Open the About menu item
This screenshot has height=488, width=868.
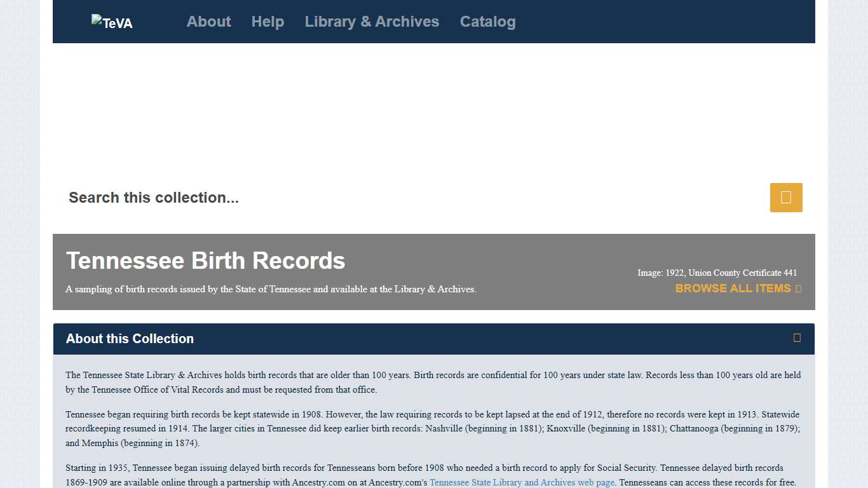tap(208, 21)
